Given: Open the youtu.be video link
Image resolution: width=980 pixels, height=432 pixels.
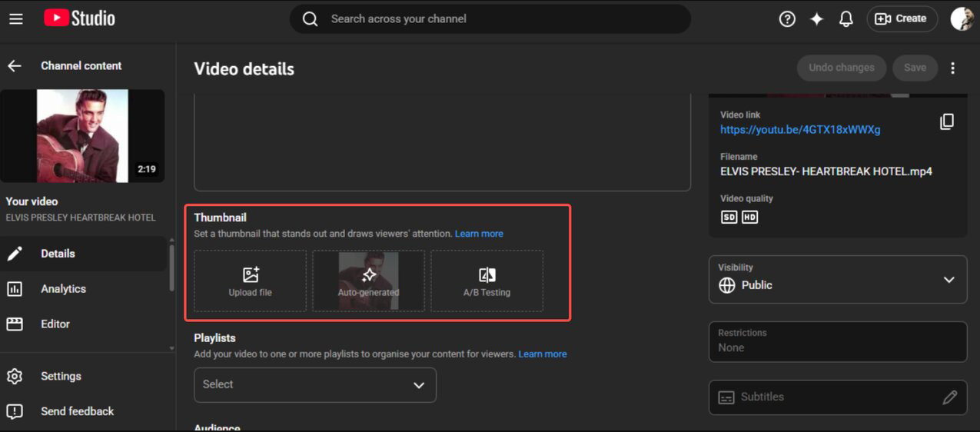Looking at the screenshot, I should click(x=800, y=130).
